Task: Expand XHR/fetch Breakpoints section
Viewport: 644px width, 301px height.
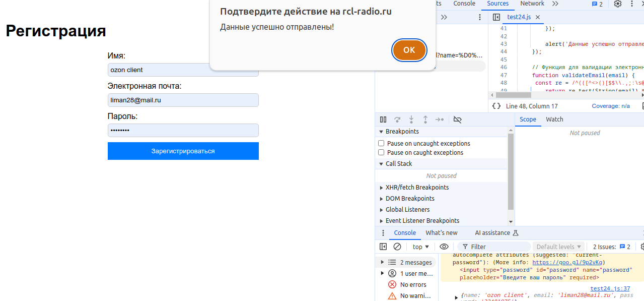Action: coord(417,188)
